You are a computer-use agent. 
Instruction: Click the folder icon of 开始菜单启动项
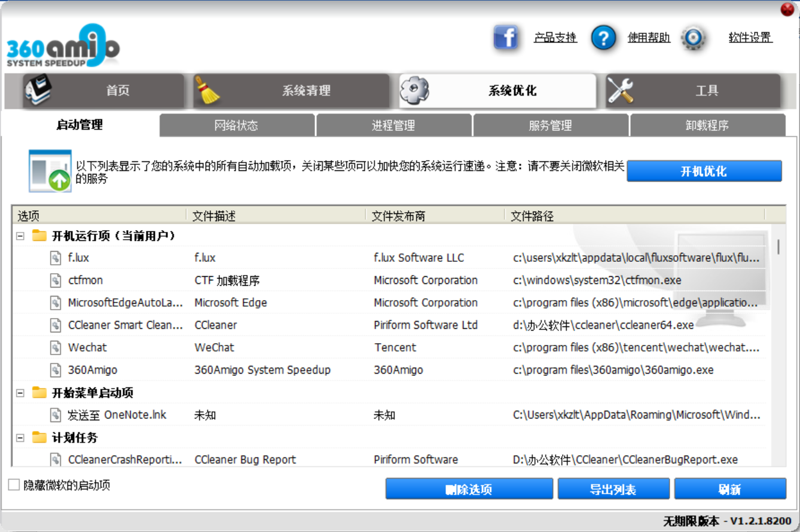tap(39, 393)
